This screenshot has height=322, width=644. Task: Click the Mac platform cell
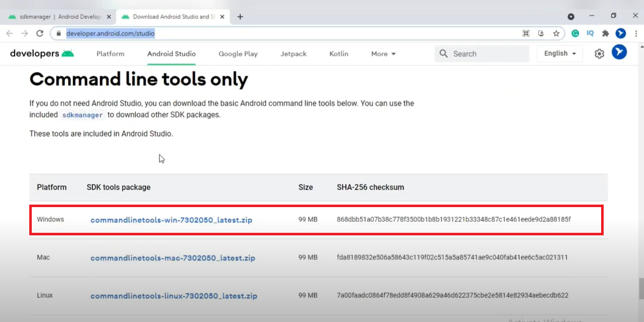[x=43, y=257]
